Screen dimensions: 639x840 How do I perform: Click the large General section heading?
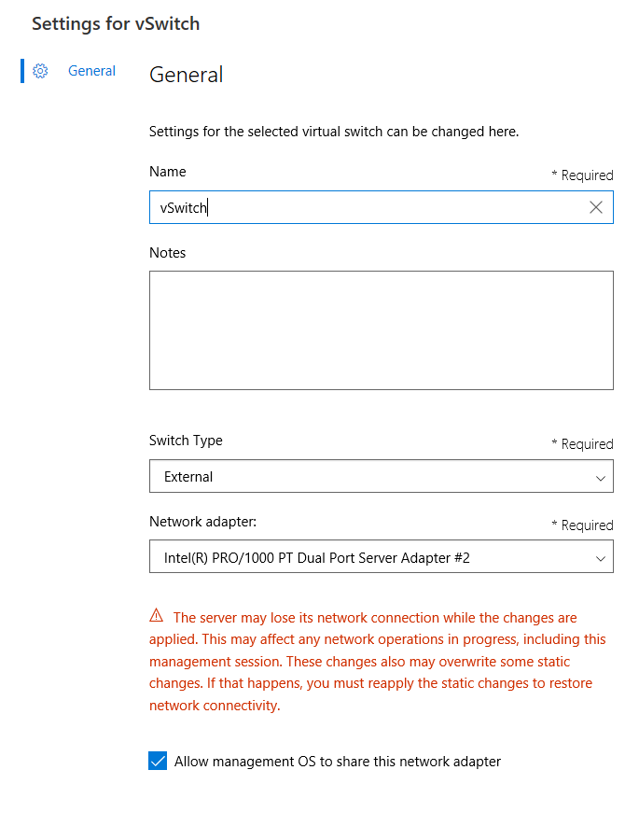coord(186,75)
